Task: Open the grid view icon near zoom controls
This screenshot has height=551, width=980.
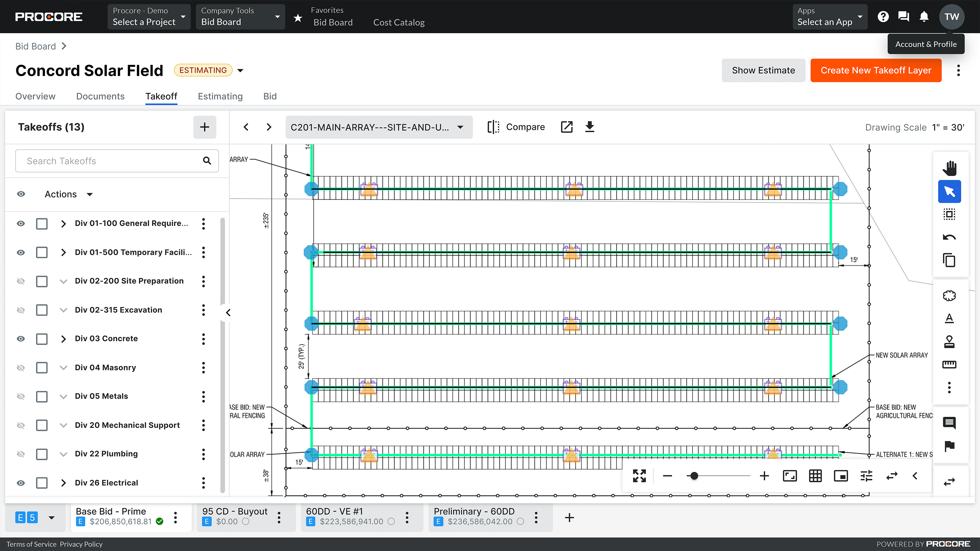Action: coord(815,476)
